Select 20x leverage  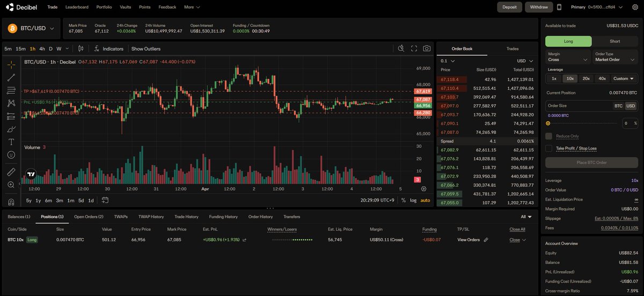(x=586, y=78)
